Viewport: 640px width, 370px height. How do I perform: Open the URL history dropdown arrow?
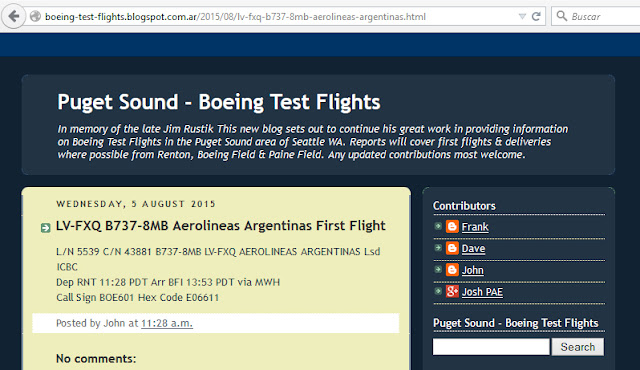coord(522,16)
